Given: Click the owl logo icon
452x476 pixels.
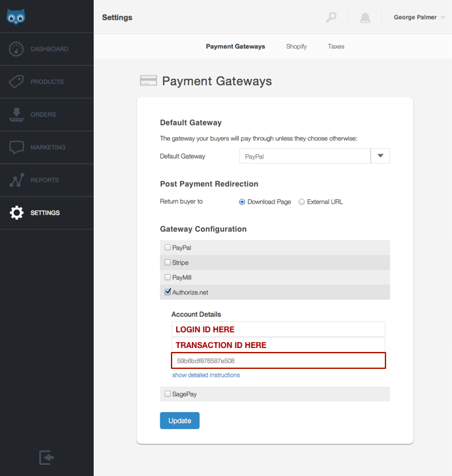Looking at the screenshot, I should point(16,17).
